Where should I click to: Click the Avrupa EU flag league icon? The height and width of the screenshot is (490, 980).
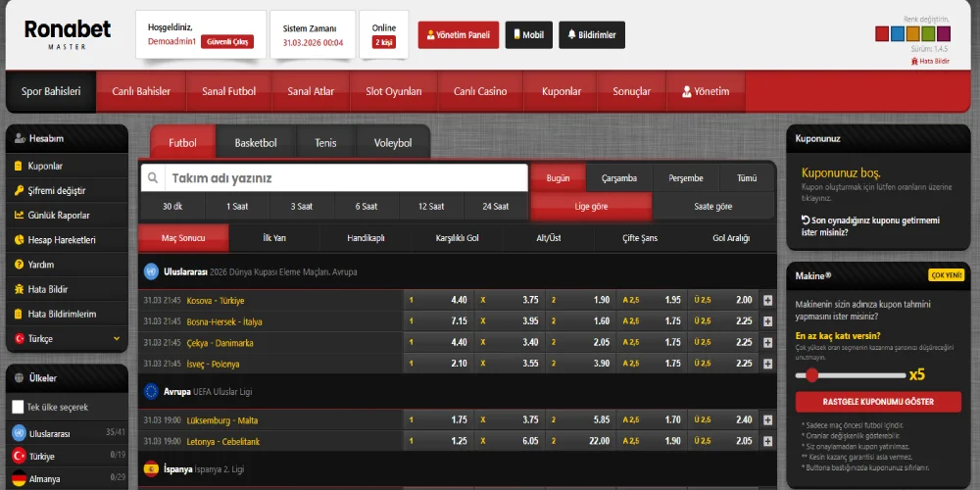pos(151,391)
